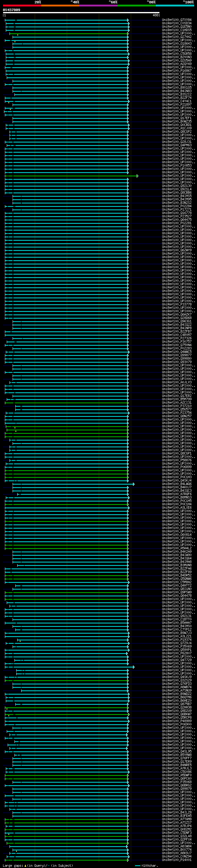Open hit UniRef100_P06899
197x868 pixels.
tap(177, 467)
